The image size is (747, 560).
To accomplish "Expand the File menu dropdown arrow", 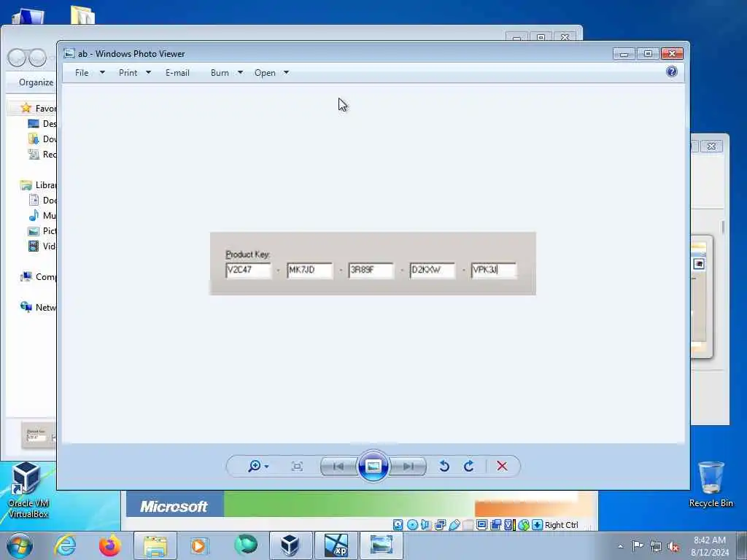I will (x=102, y=73).
